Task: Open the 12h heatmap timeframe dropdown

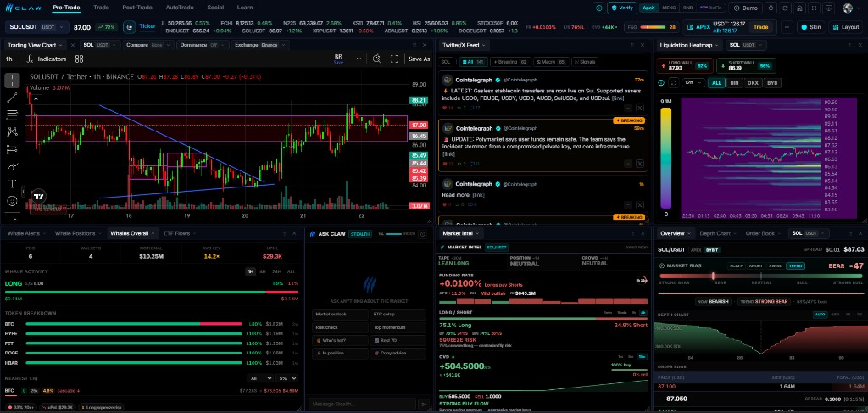Action: click(693, 82)
